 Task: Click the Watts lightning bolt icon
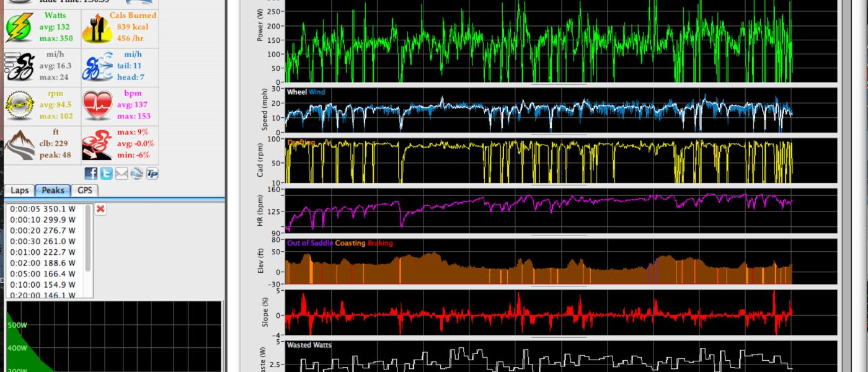(20, 28)
